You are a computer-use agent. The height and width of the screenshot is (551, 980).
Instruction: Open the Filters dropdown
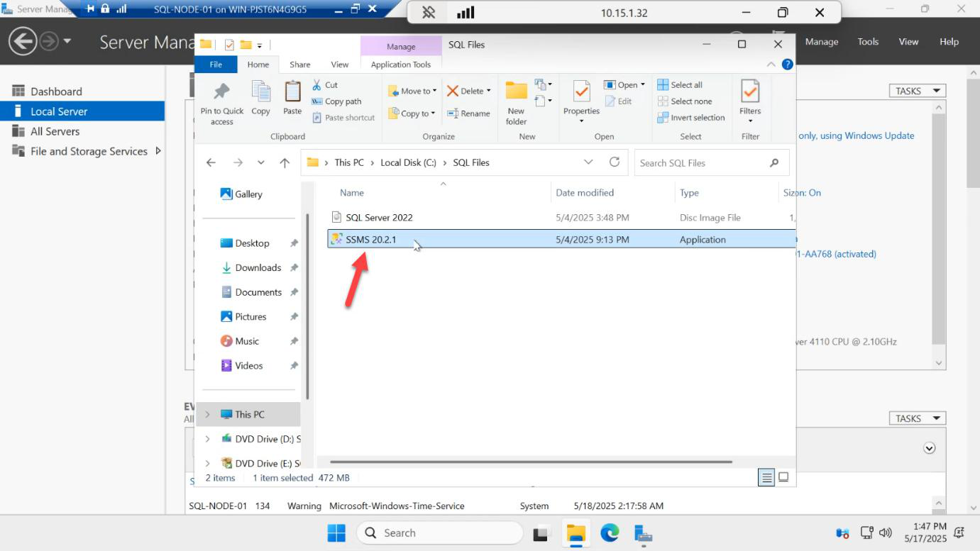tap(750, 121)
